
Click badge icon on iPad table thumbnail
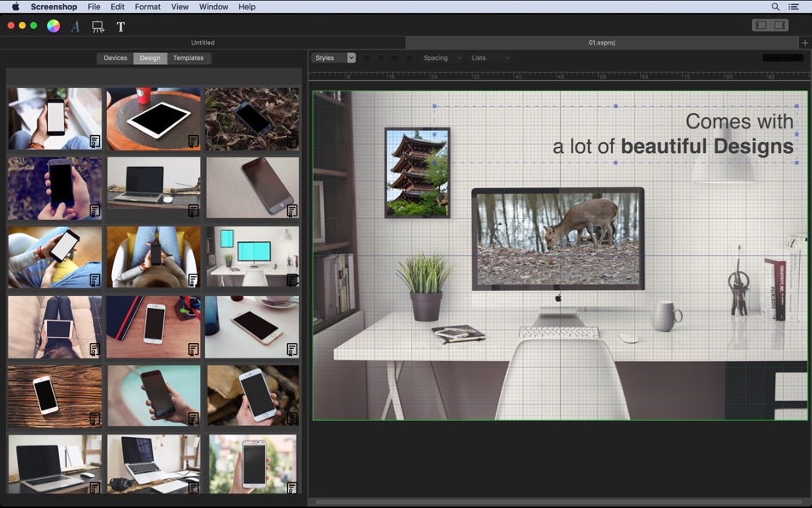pyautogui.click(x=193, y=141)
